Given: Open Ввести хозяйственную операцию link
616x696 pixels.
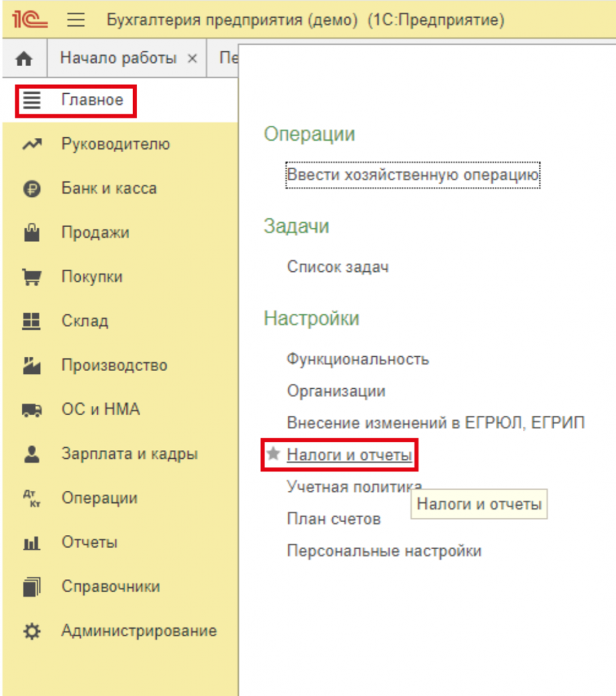Looking at the screenshot, I should point(412,175).
